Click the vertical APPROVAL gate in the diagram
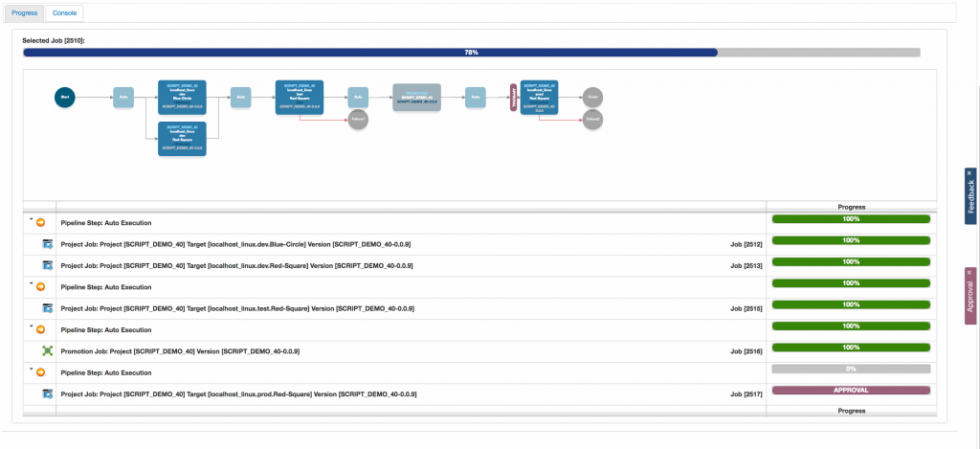Image resolution: width=980 pixels, height=449 pixels. pos(514,97)
